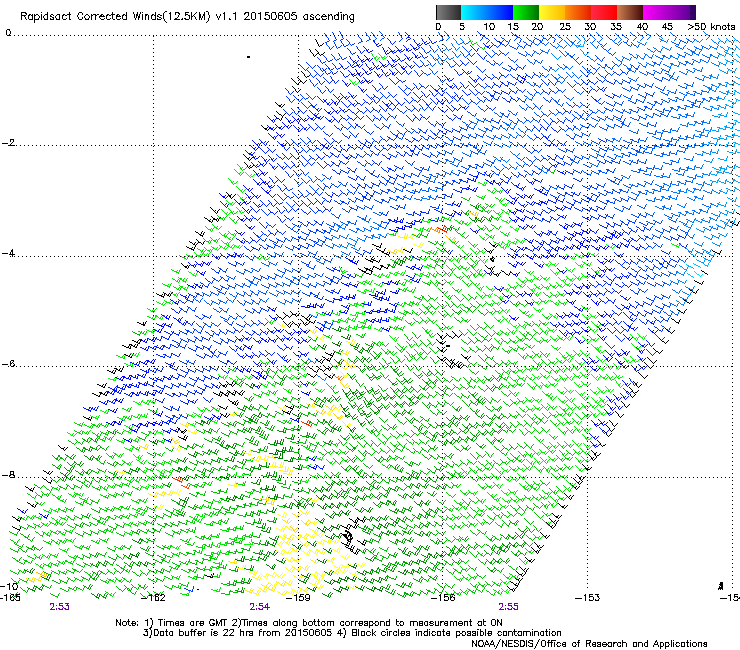Viewport: 740px width, 650px height.
Task: Click the 'Times are GMT' note line
Action: click(309, 623)
